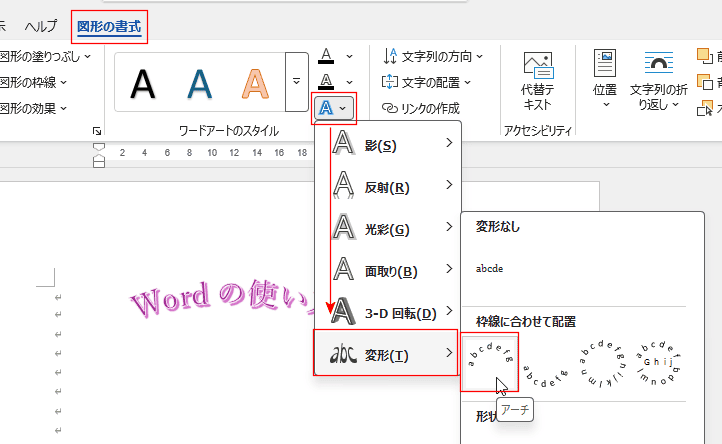Apply the orange outline WordArt style
This screenshot has width=722, height=444.
coord(256,83)
